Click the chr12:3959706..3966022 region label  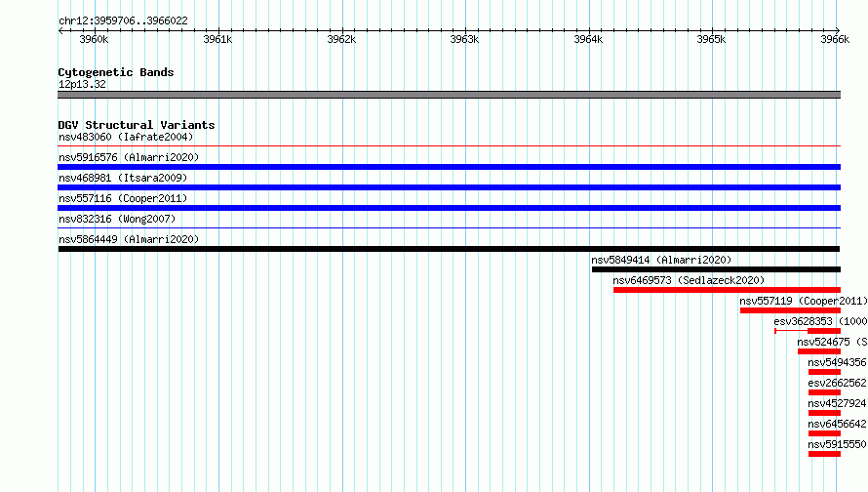click(123, 20)
